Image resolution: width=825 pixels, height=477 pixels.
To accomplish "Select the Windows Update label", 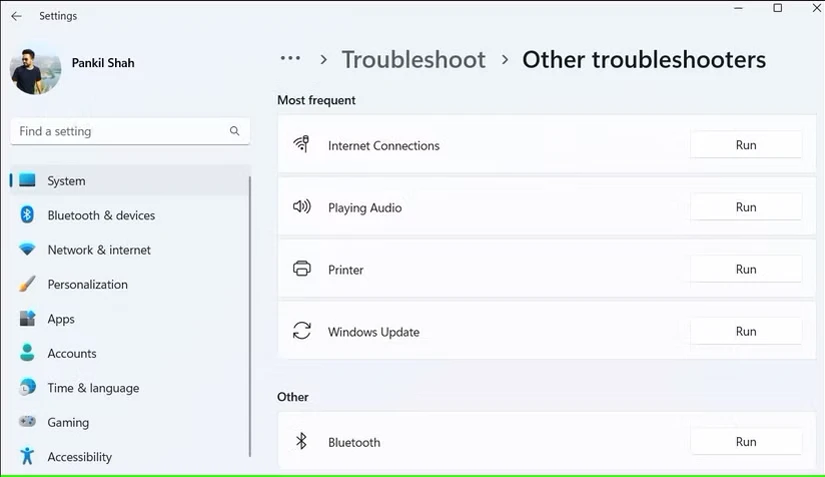I will click(x=374, y=332).
